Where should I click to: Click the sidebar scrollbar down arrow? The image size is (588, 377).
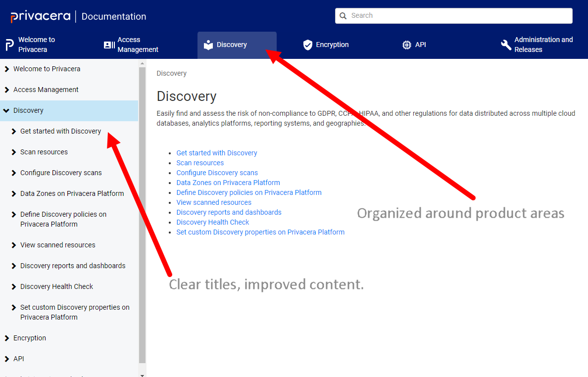(x=143, y=375)
